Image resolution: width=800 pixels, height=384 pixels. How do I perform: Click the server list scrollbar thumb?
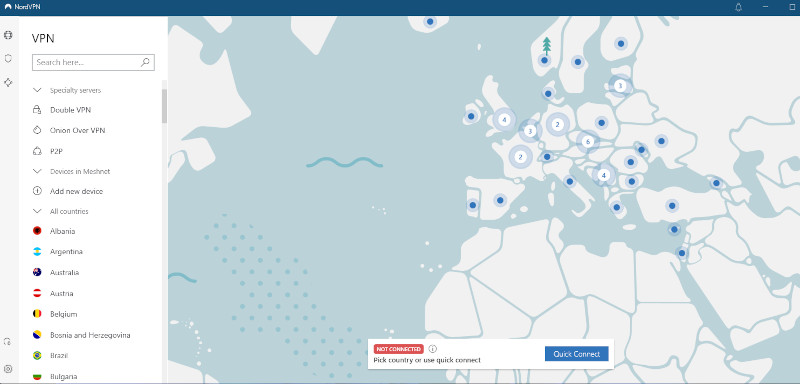164,106
